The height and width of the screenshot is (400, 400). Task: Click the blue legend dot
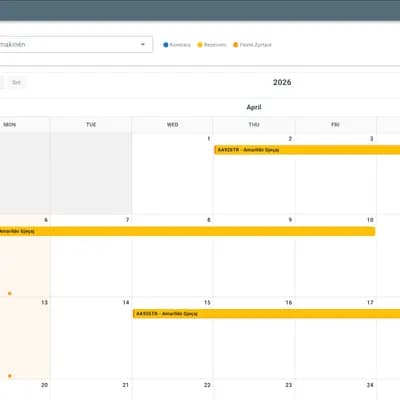tap(166, 45)
